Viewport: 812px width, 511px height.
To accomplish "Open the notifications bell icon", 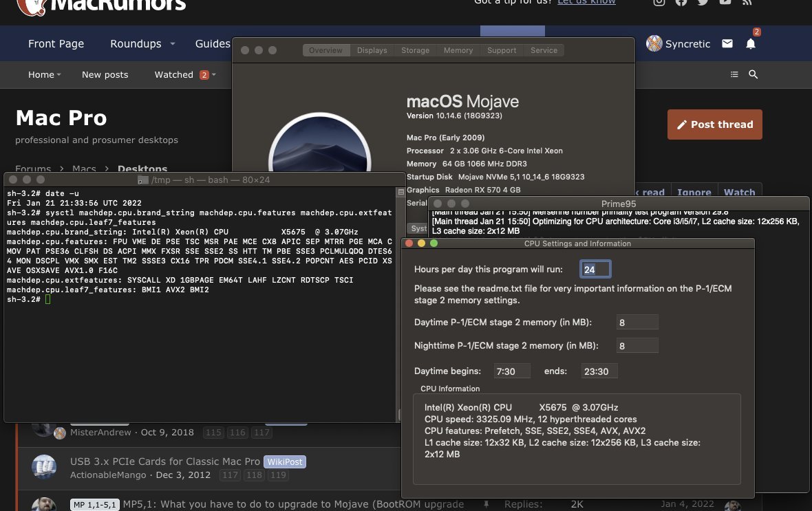I will click(x=750, y=43).
